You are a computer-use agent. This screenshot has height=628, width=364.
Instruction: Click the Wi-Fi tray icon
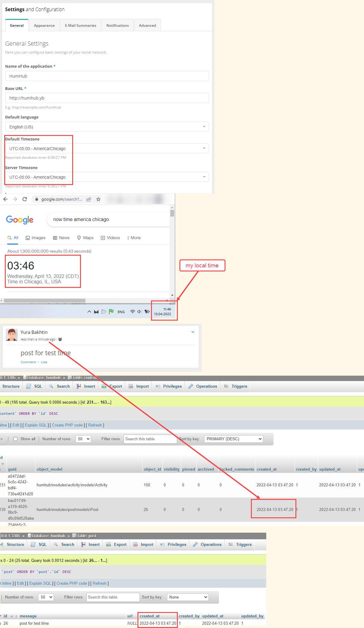coord(132,312)
